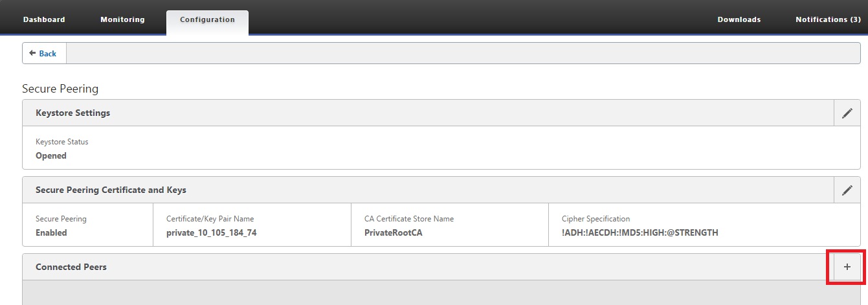
Task: View Notifications (3)
Action: click(831, 19)
